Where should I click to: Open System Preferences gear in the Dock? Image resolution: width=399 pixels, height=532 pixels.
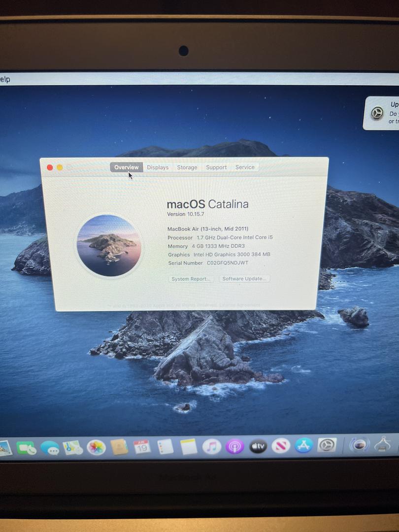327,445
